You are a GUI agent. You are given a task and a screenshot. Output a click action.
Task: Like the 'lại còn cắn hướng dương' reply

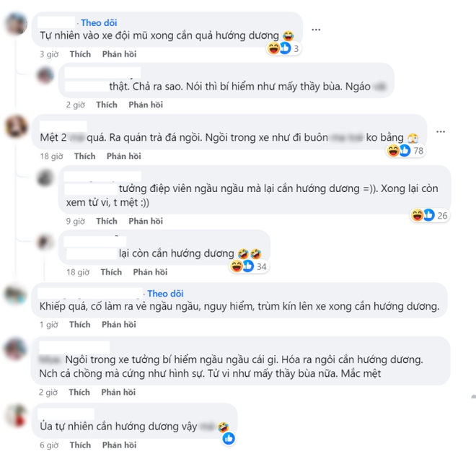click(111, 272)
